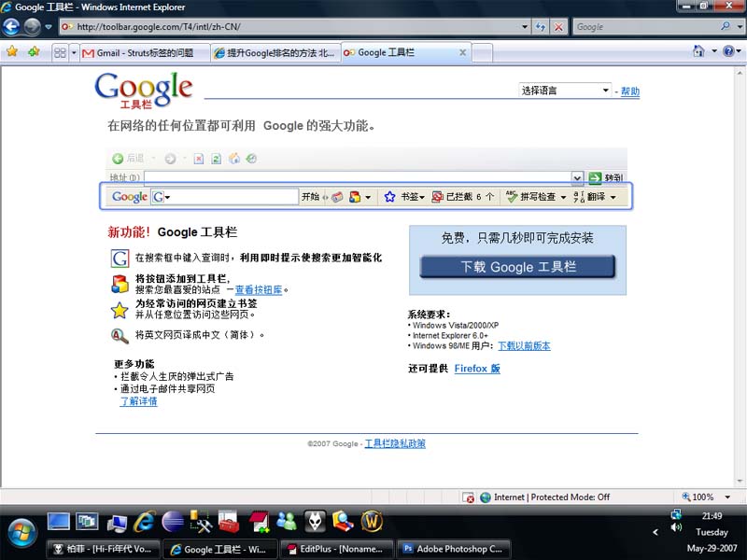Expand the zoom level dropdown arrow

(x=727, y=497)
